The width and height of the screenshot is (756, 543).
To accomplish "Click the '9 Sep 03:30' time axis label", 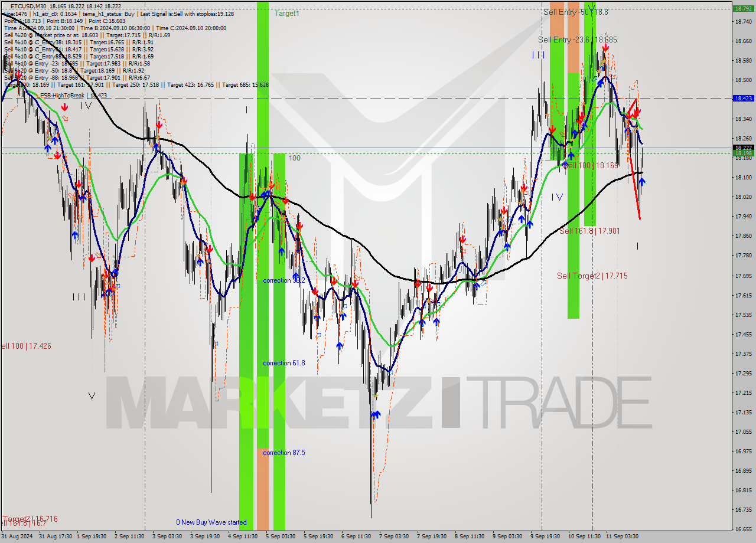I will point(507,537).
